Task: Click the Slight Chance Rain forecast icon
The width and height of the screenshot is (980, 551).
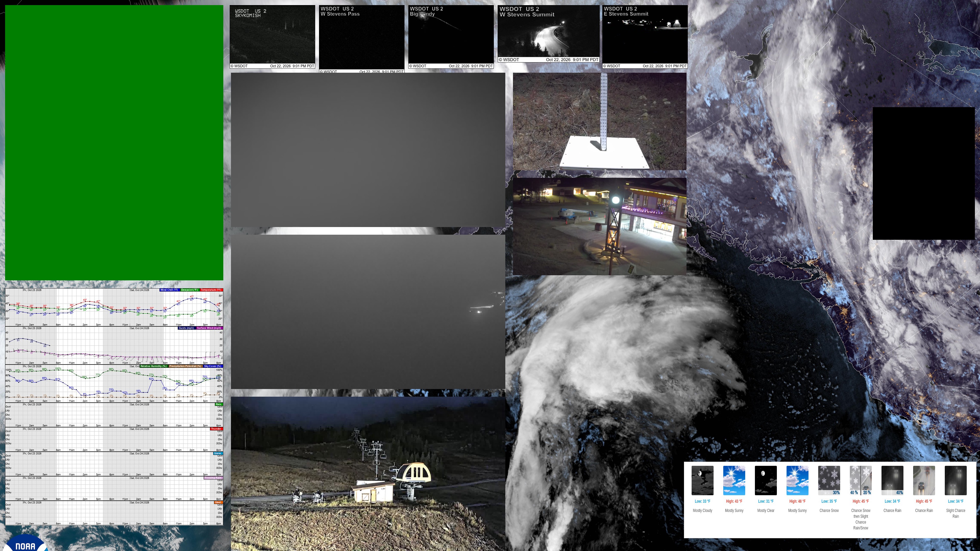Action: point(955,480)
